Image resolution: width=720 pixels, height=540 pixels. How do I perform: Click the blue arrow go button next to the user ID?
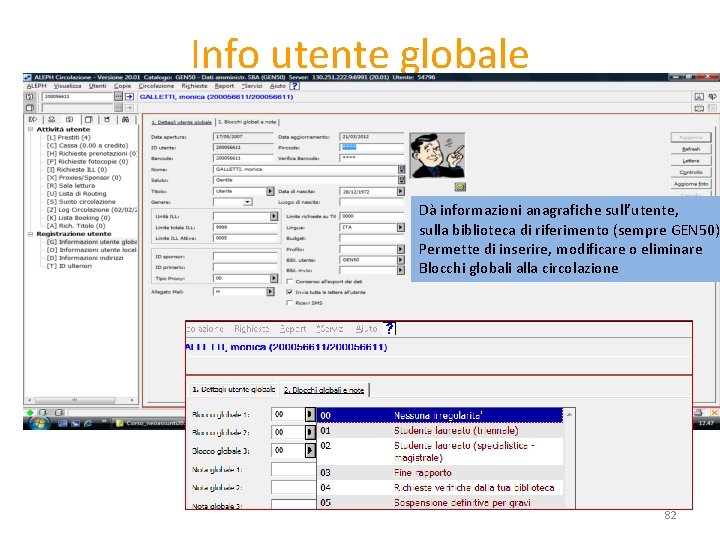pyautogui.click(x=129, y=96)
